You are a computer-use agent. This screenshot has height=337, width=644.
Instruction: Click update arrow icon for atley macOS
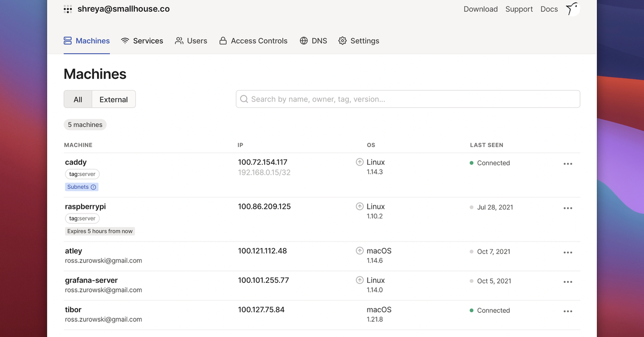point(360,251)
